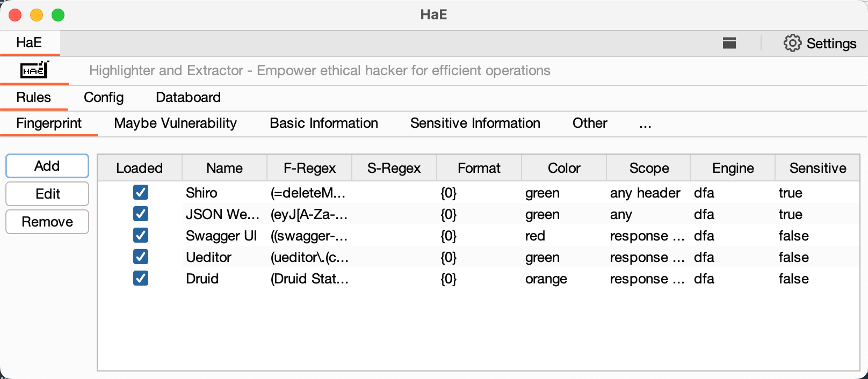Screen dimensions: 868x379
Task: Click the Remove button
Action: (47, 222)
